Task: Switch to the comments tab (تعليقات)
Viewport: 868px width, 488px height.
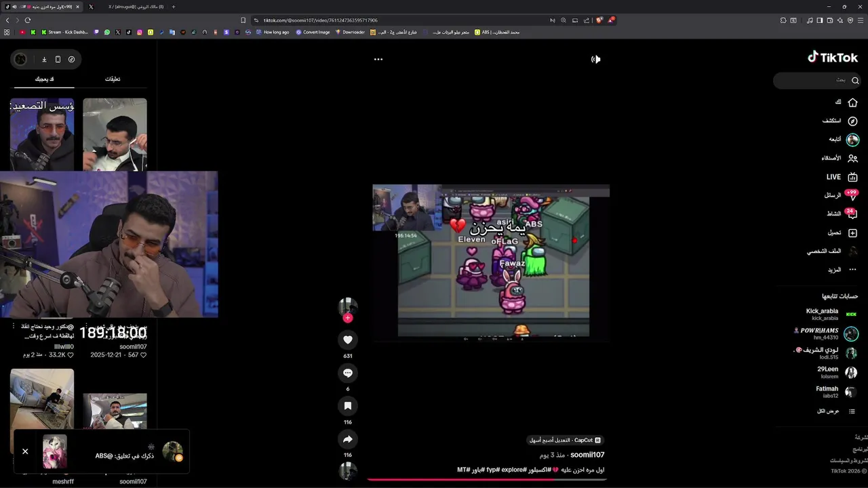Action: (x=113, y=79)
